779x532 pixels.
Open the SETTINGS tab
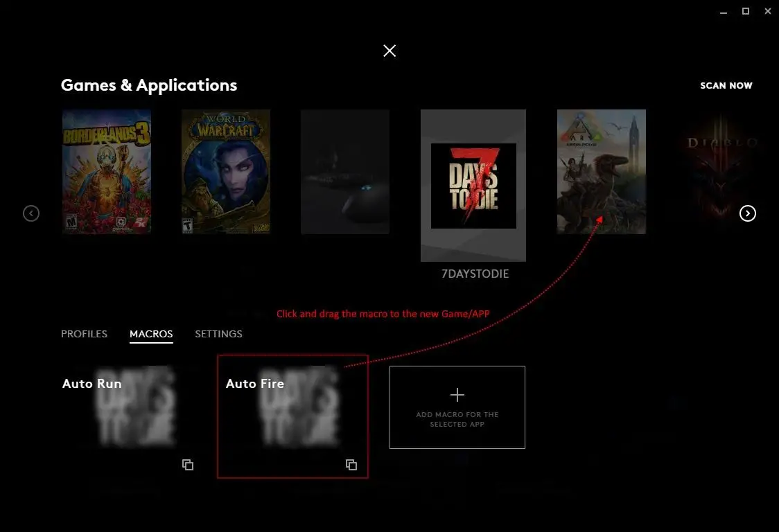click(218, 334)
